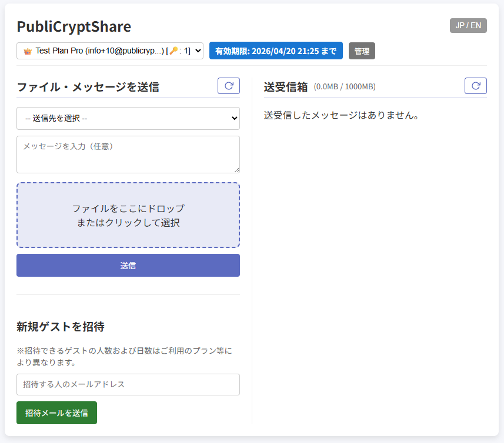Open the 管理 admin page
Screen dimensions: 504x443
point(362,51)
